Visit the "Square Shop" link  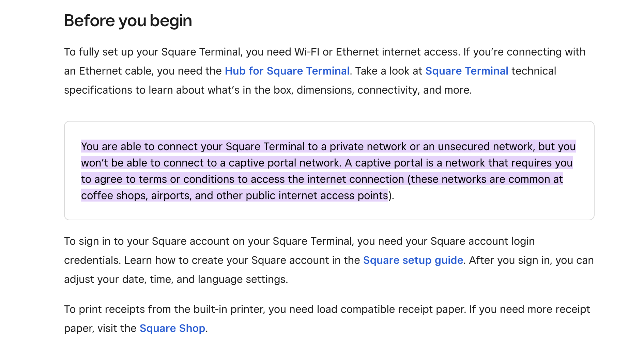point(172,328)
